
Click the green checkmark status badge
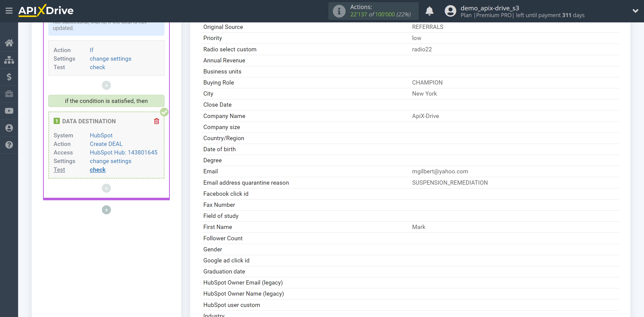164,112
